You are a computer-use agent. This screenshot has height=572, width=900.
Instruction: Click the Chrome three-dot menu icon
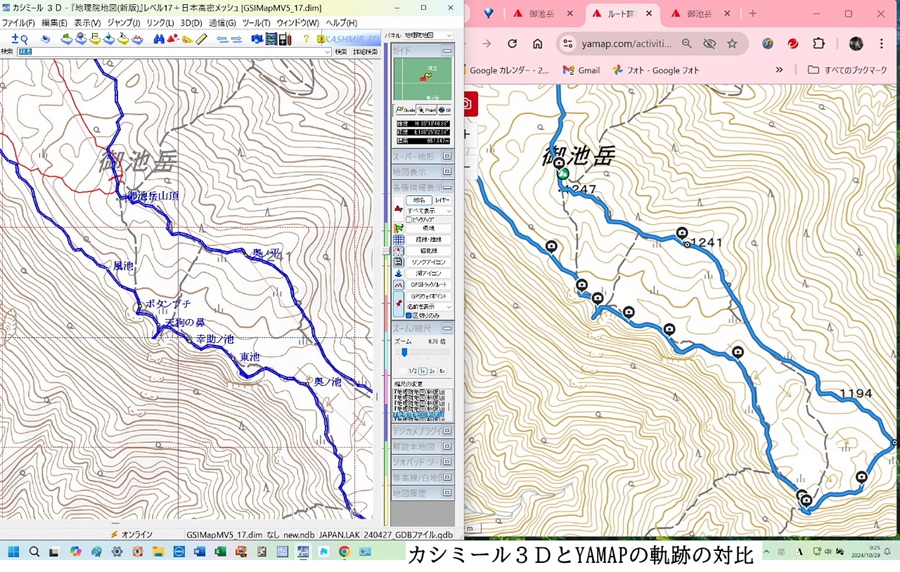(881, 44)
